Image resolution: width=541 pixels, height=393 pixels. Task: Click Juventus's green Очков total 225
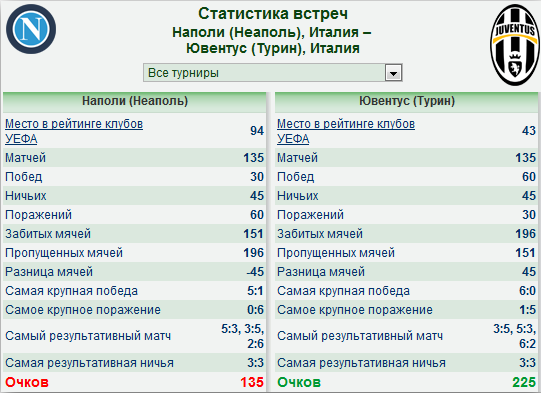(x=524, y=382)
